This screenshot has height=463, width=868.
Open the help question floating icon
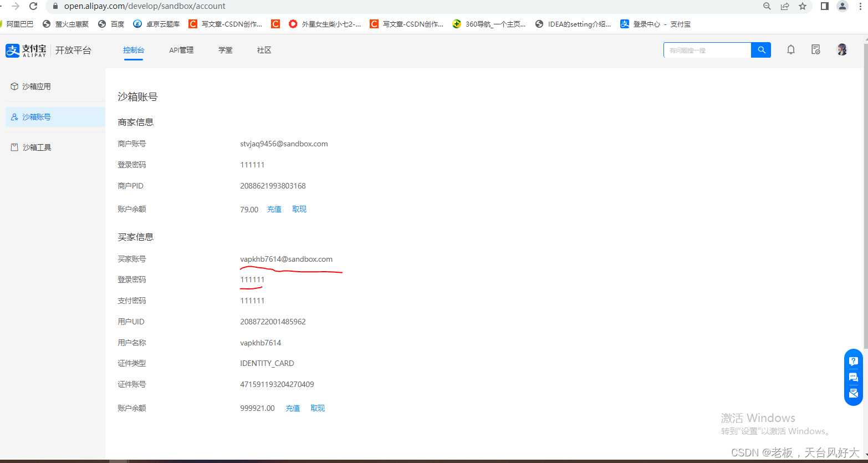[854, 361]
